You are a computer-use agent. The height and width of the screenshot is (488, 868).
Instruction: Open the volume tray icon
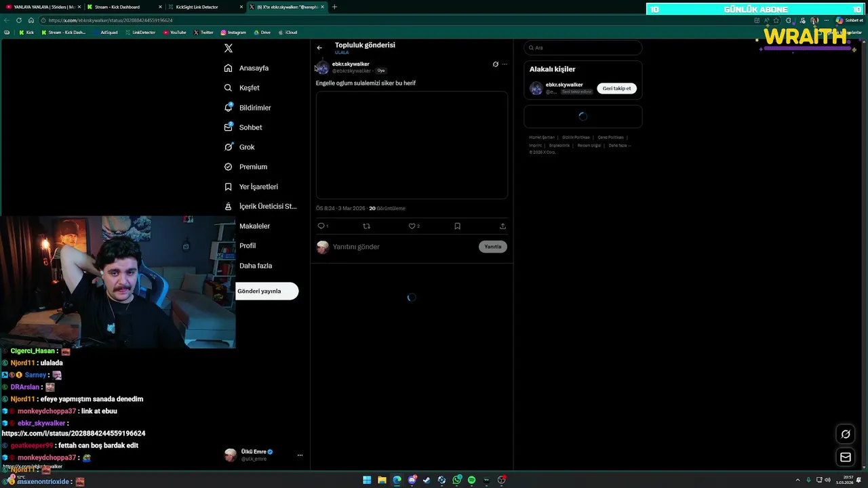click(x=827, y=480)
